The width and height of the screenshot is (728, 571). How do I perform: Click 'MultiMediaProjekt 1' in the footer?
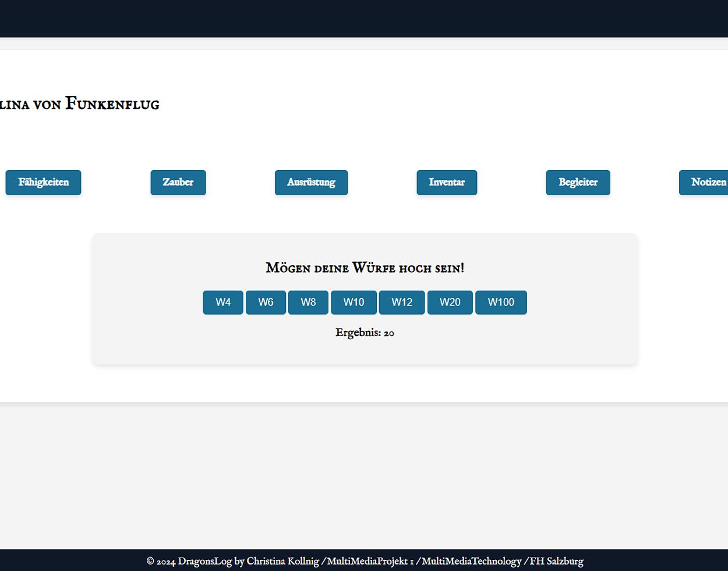[370, 562]
